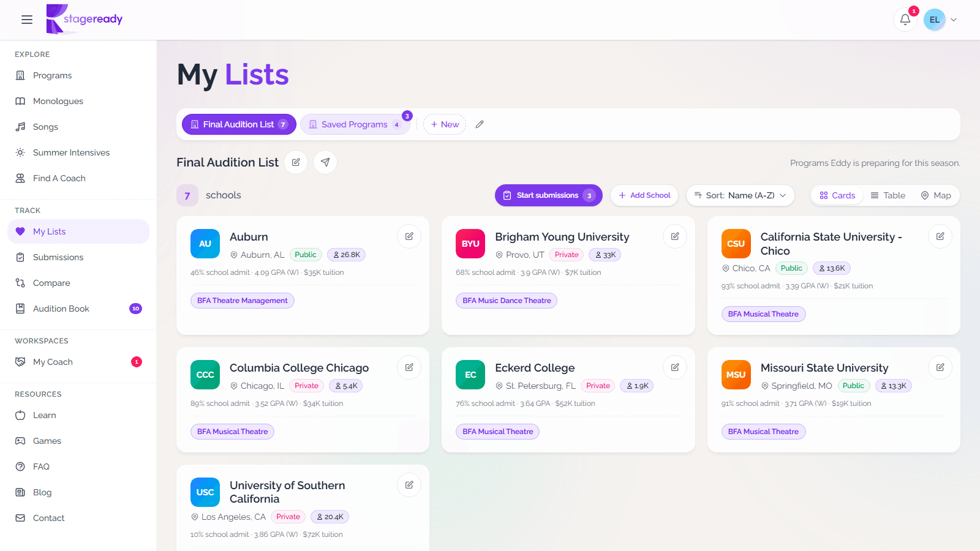Click BFA Theatre Management tag
Viewport: 980px width, 551px height.
tap(243, 301)
